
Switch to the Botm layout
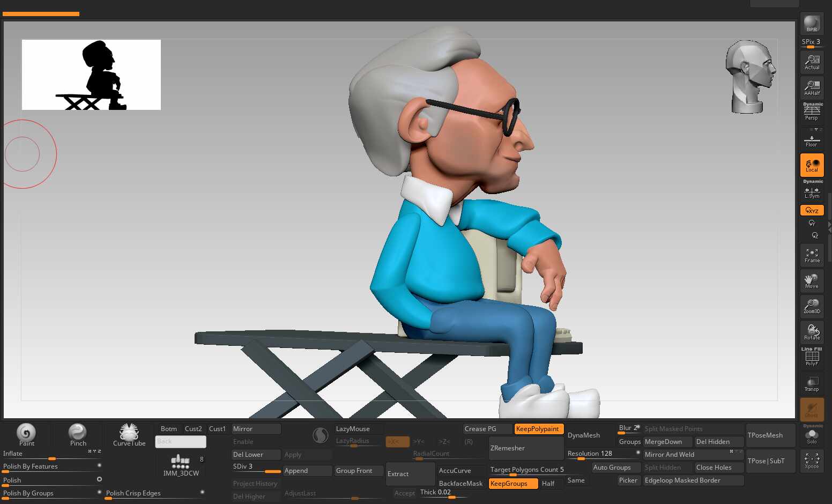[x=168, y=429]
